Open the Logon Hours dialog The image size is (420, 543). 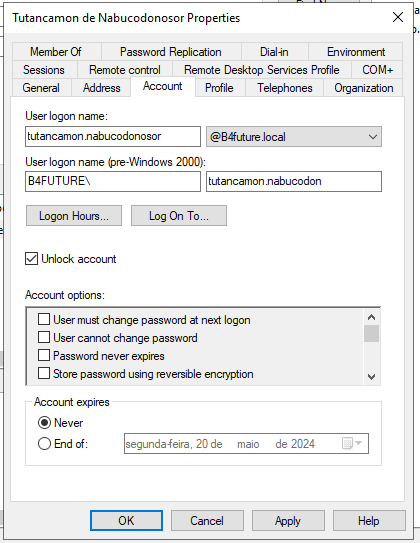pyautogui.click(x=74, y=216)
